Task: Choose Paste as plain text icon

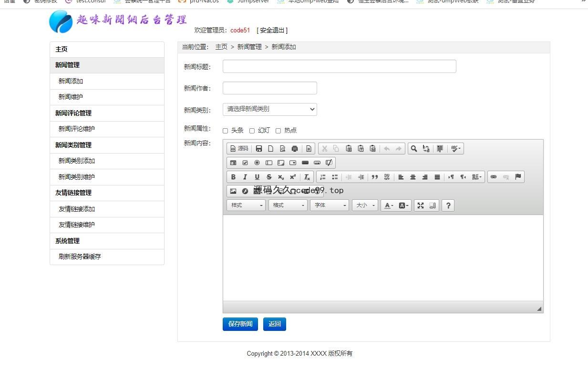Action: coord(361,149)
